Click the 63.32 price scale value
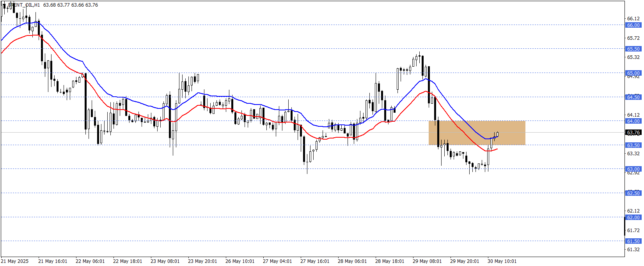Screen dimensions: 644x266 (x=633, y=153)
